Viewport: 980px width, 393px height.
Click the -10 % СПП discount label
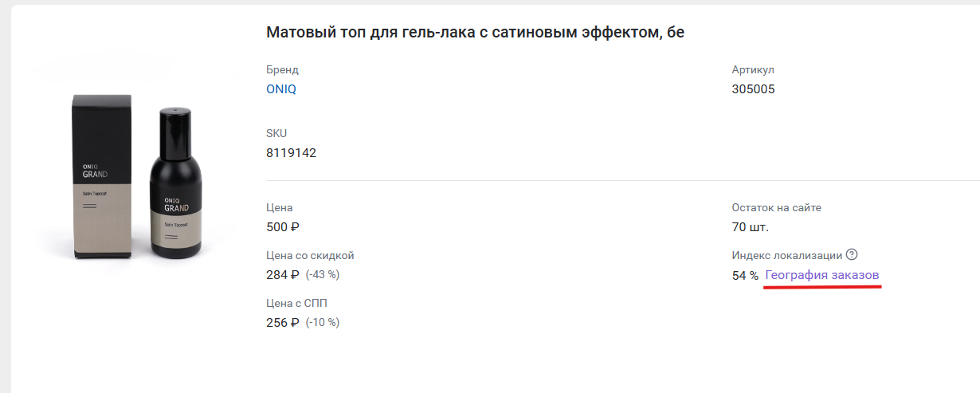click(323, 323)
